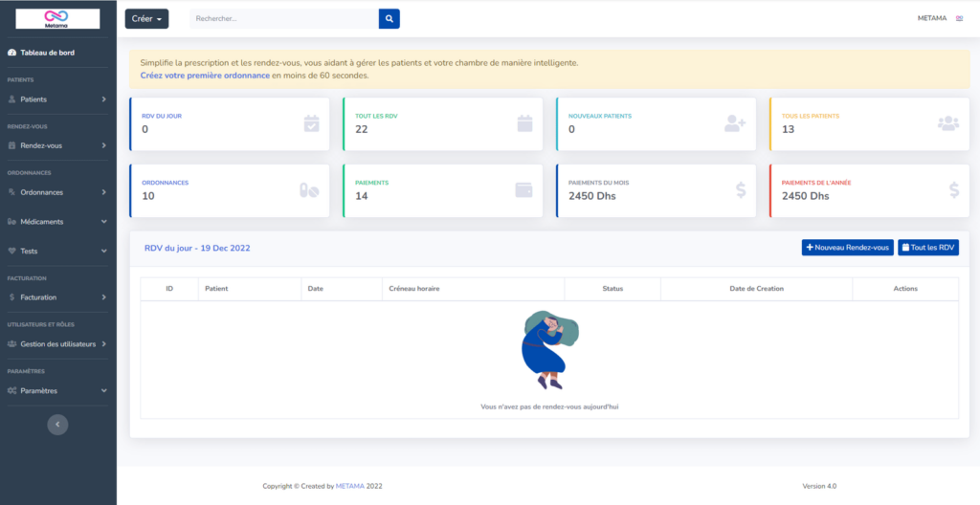
Task: Click the Tout les RDV count 22
Action: click(361, 129)
